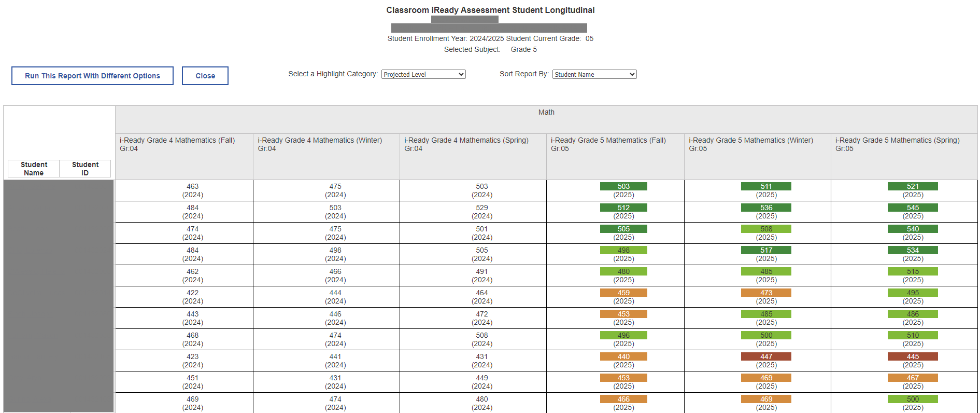Click the orange 440 score
Image resolution: width=980 pixels, height=413 pixels.
[623, 356]
